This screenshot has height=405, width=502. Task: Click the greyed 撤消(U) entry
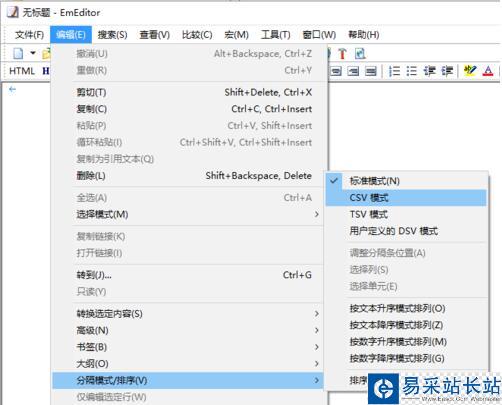[x=188, y=54]
